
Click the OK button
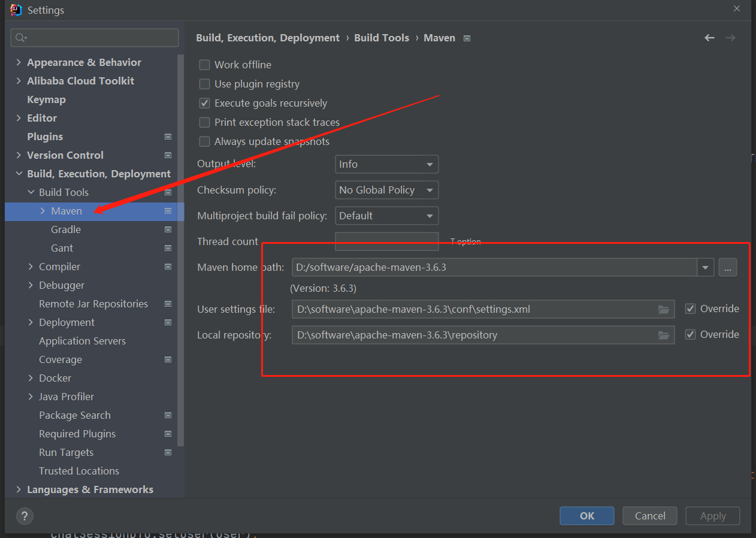pos(586,516)
